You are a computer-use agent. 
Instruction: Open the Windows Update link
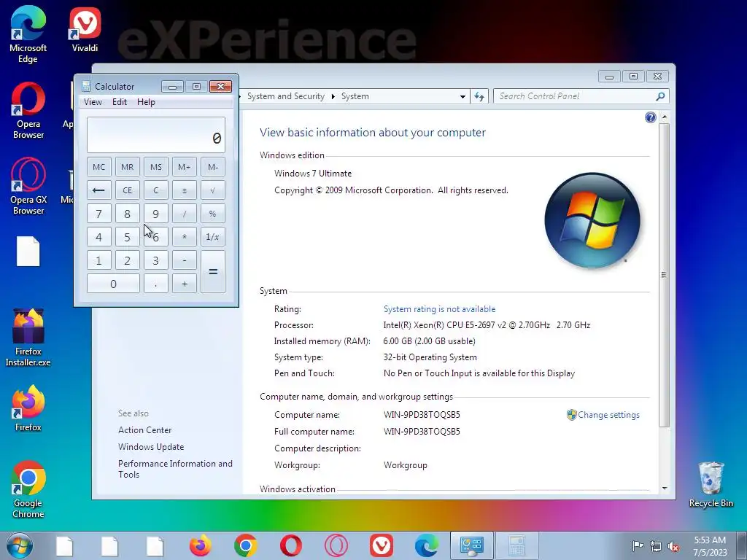[151, 447]
